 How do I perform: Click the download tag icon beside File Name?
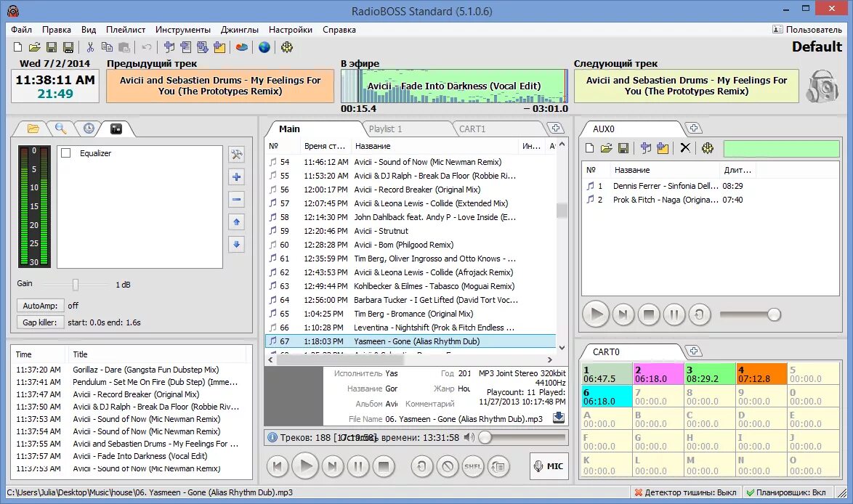559,418
